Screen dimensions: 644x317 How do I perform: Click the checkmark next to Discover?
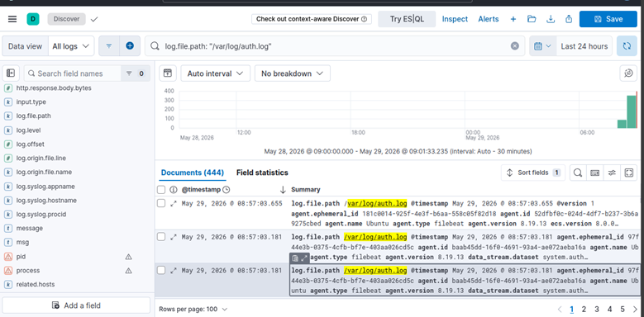(94, 19)
